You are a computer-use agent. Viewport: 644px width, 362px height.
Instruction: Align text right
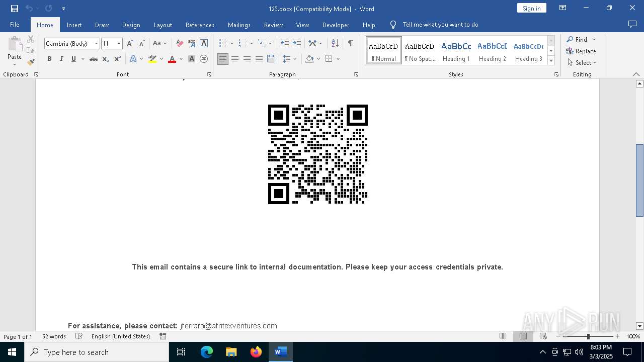[x=247, y=59]
